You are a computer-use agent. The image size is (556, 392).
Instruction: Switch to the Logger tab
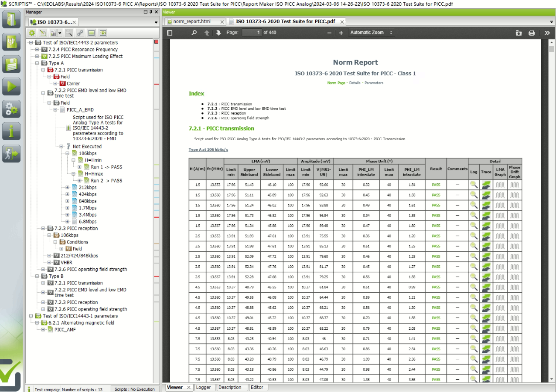pos(203,387)
